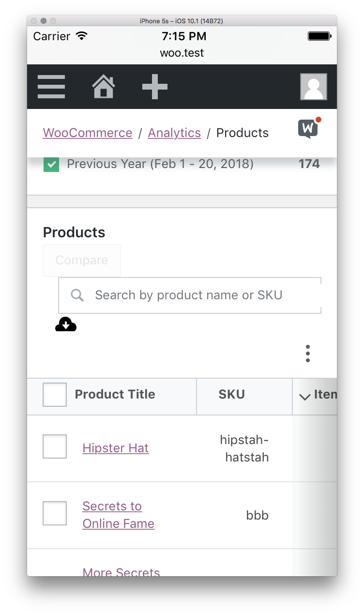
Task: Download the report using the cloud icon
Action: [x=66, y=324]
